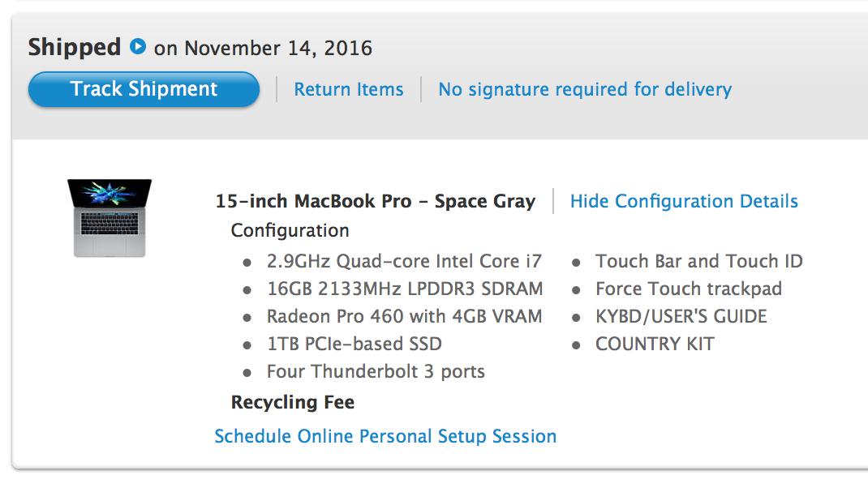Click the 1TB PCIe-based SSD item
Viewport: 868px width, 488px height.
point(355,345)
